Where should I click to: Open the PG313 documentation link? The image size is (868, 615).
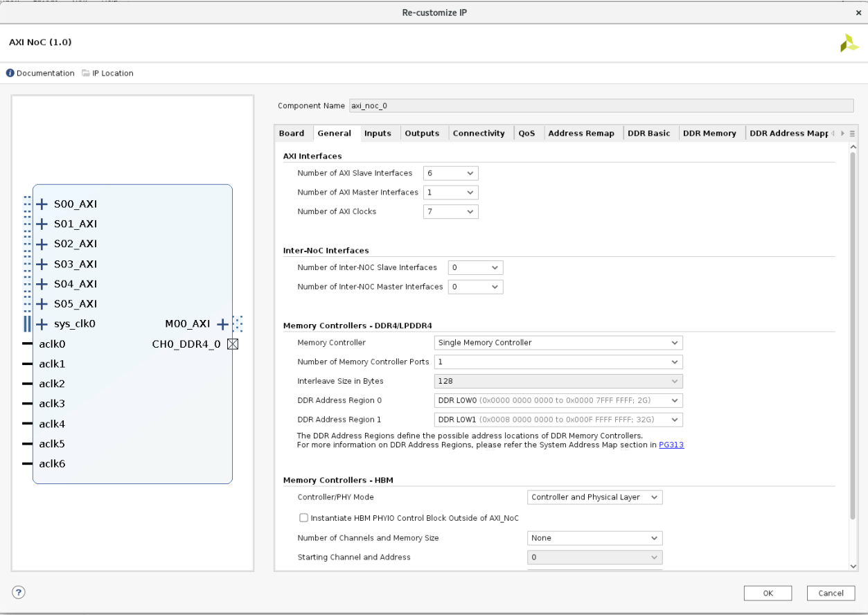click(671, 445)
